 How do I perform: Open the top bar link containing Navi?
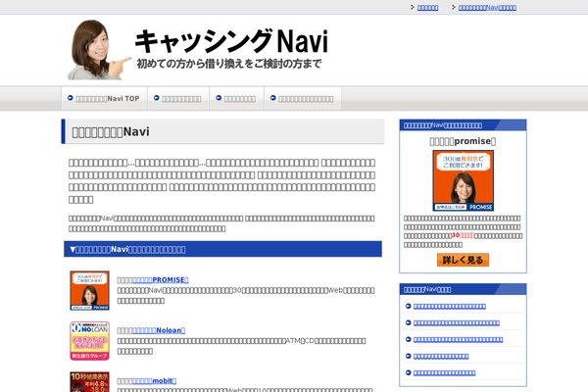click(x=487, y=8)
